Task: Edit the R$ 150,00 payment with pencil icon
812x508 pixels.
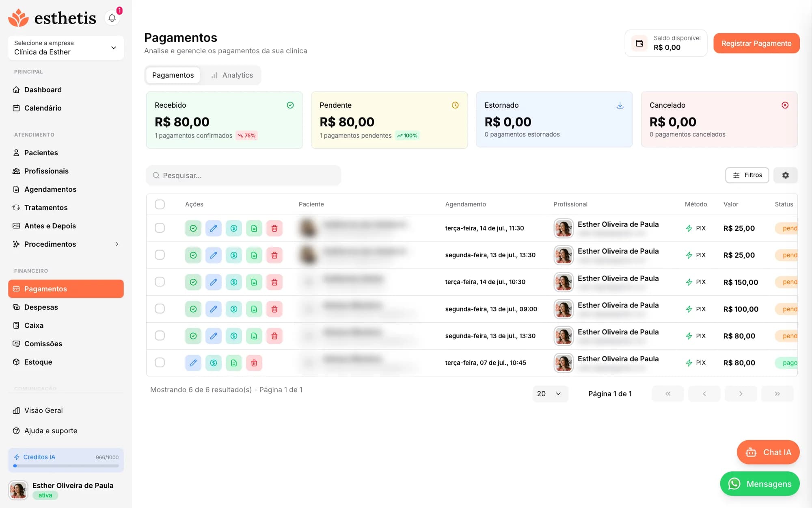Action: 214,282
